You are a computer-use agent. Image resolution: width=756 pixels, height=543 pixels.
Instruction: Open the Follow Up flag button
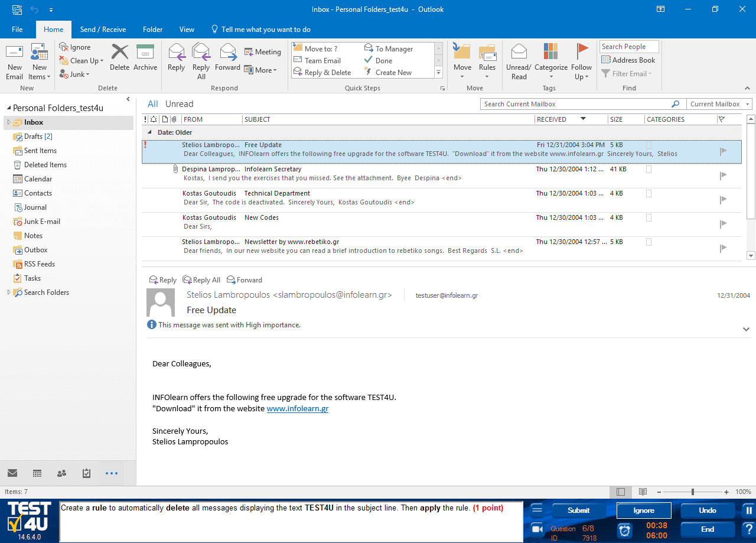pyautogui.click(x=582, y=61)
